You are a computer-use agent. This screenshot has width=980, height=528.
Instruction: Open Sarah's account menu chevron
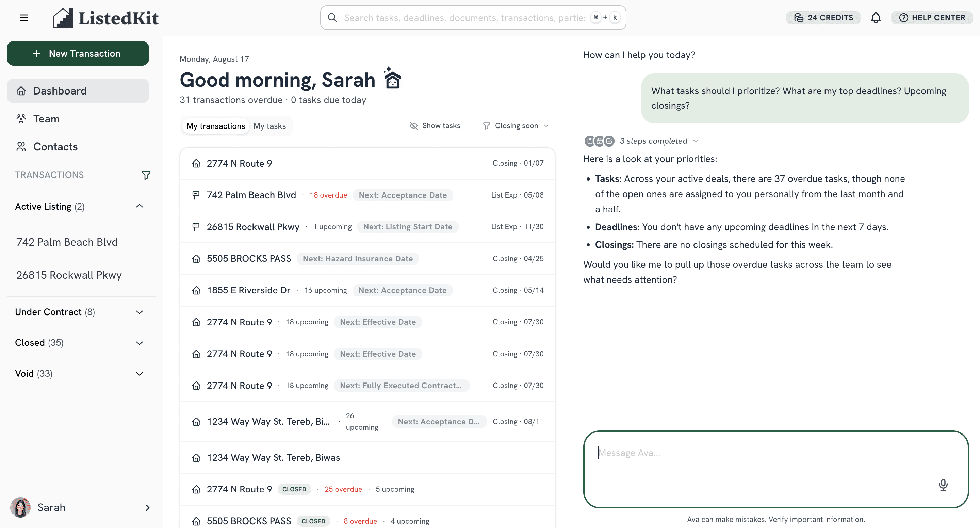pos(148,508)
